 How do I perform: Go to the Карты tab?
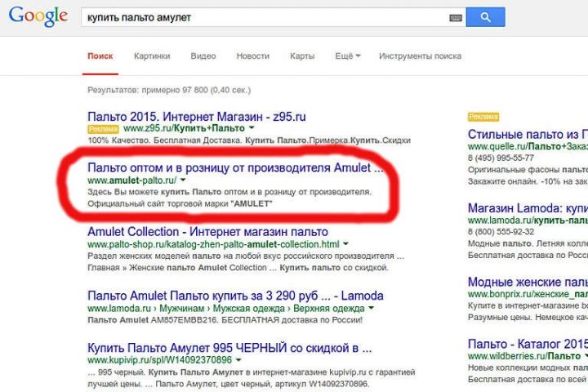302,56
